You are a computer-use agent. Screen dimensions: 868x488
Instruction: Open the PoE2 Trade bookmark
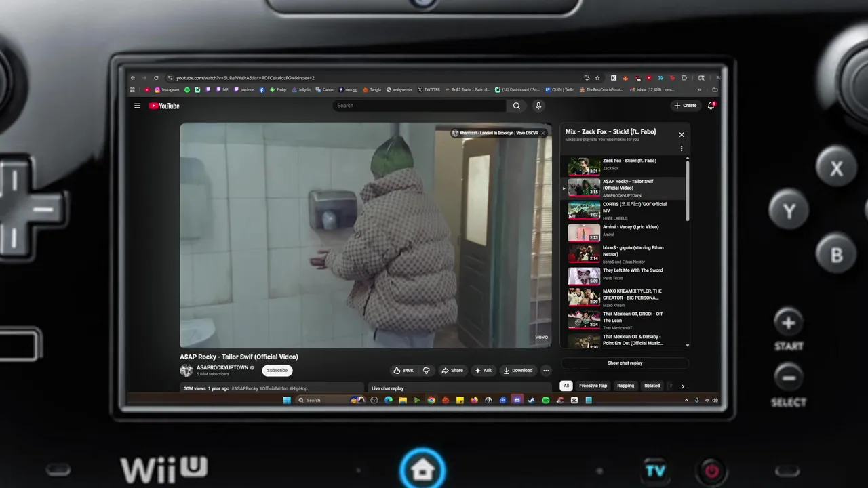[468, 89]
